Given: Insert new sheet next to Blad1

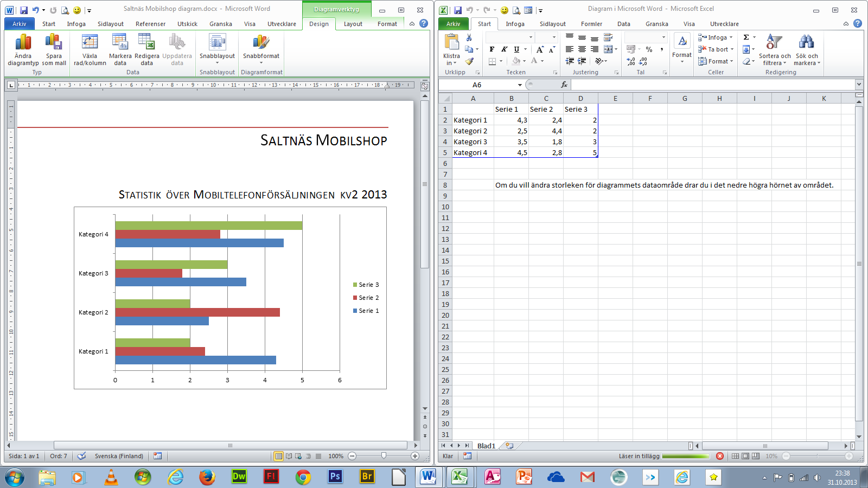Looking at the screenshot, I should point(509,446).
